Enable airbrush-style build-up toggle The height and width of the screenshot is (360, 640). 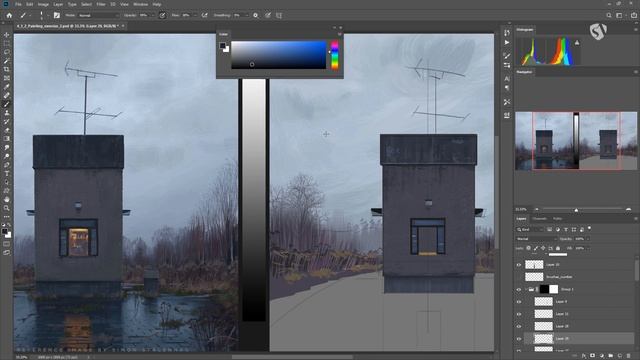[x=204, y=15]
